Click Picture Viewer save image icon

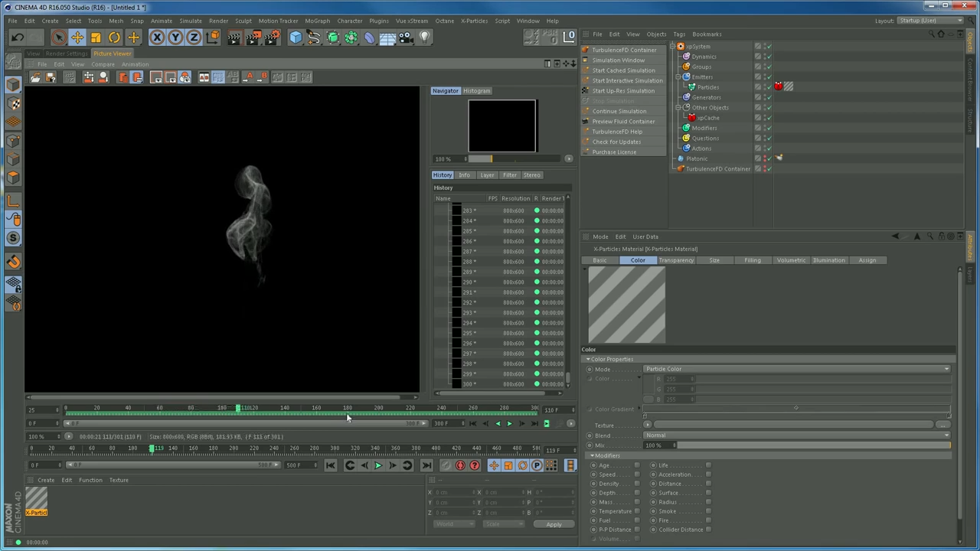coord(51,77)
